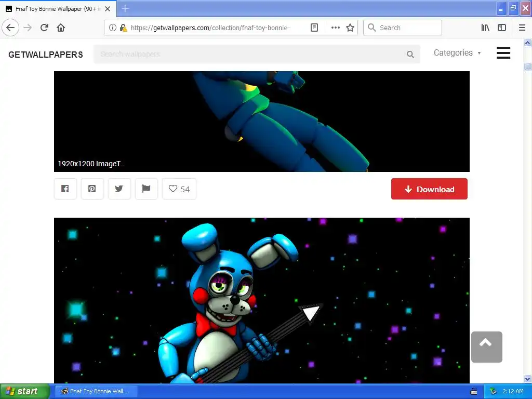Open page actions three-dots menu
The height and width of the screenshot is (399, 532).
(x=335, y=28)
